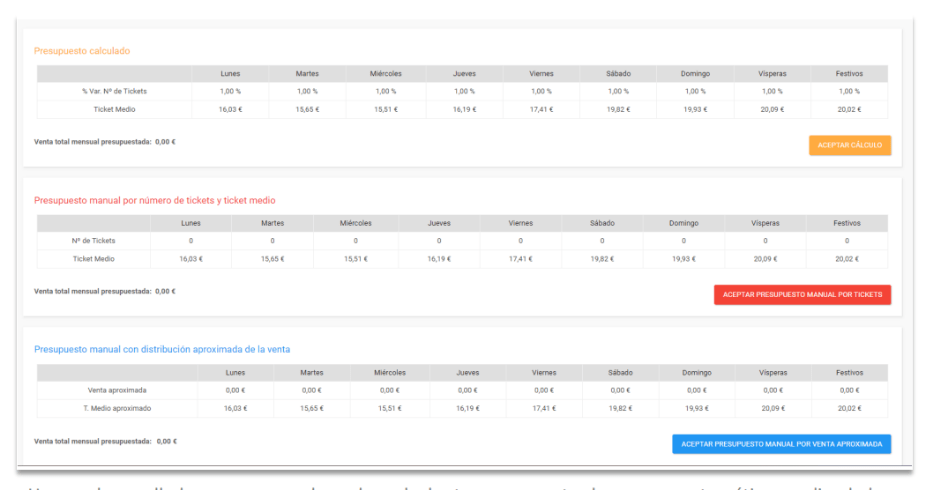Click Sábado Ticket Medio in Presupuesto calculado
This screenshot has width=933, height=490.
[x=618, y=109]
